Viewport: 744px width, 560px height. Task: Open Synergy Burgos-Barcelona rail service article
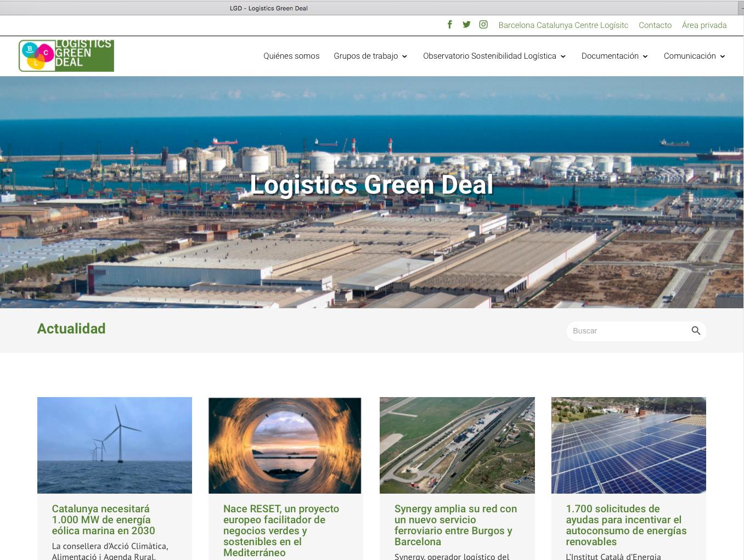point(455,525)
